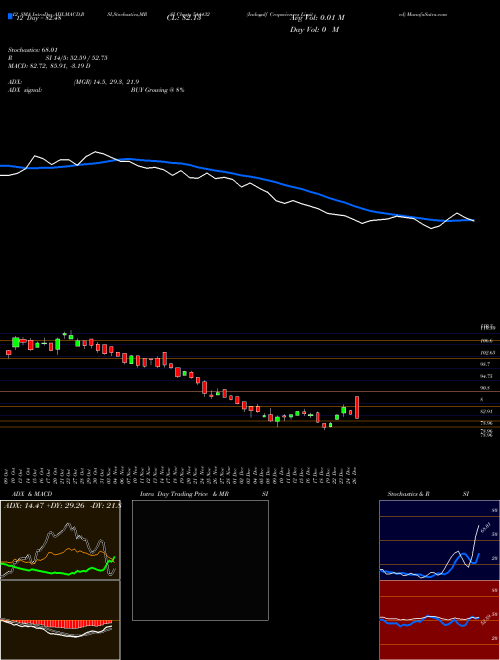Click the 68.01 stochastics line-end label
The height and width of the screenshot is (660, 500).
tap(487, 527)
